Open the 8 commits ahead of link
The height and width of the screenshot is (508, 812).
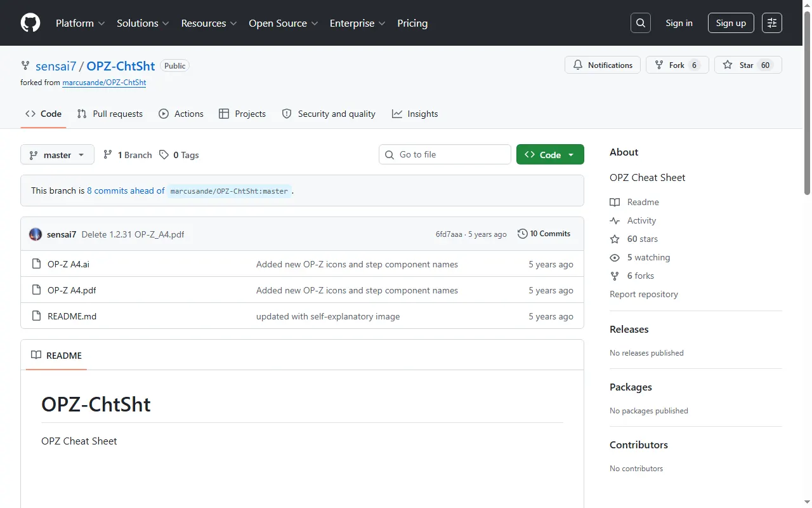pyautogui.click(x=126, y=190)
